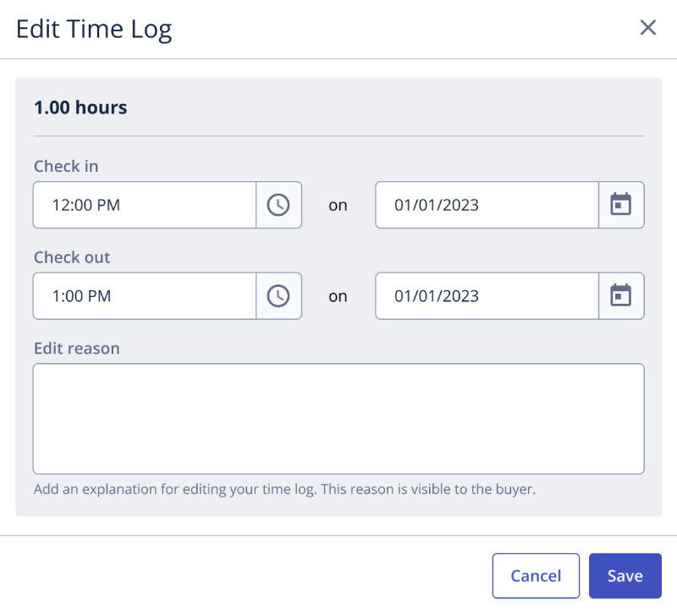Click the "Check in" field label
This screenshot has height=616, width=677.
(66, 166)
